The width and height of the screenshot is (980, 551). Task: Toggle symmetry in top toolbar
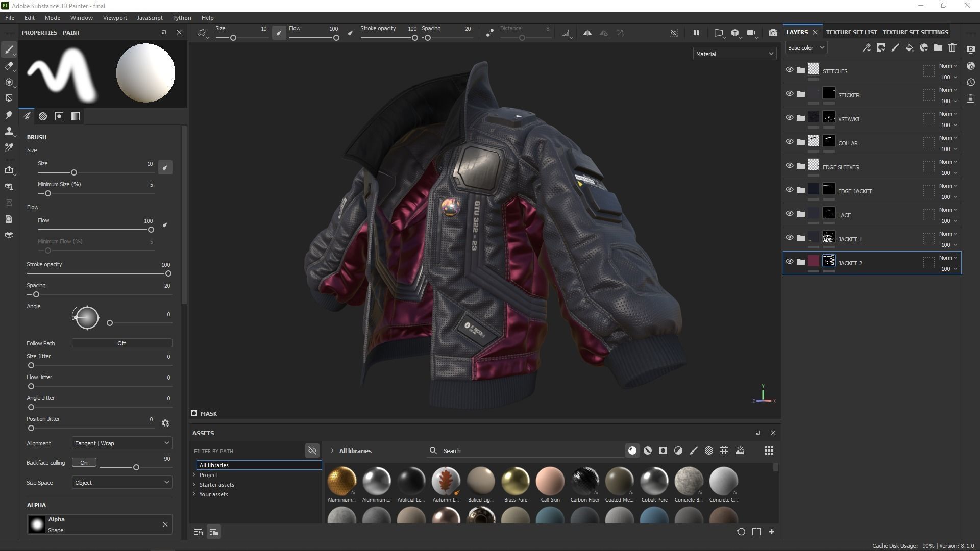pyautogui.click(x=587, y=33)
